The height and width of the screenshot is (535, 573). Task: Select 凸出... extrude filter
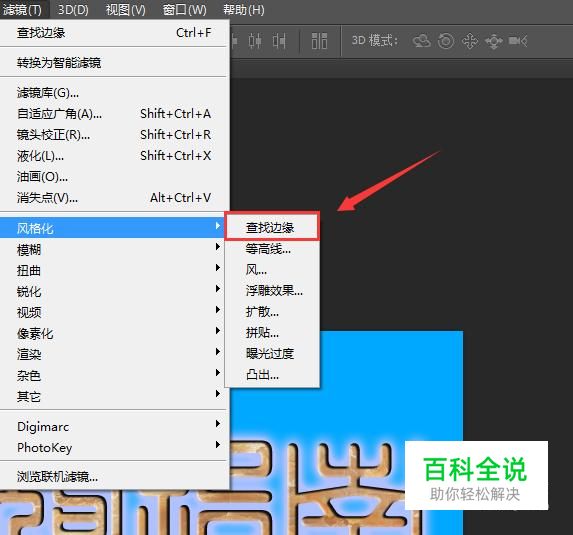tap(272, 375)
